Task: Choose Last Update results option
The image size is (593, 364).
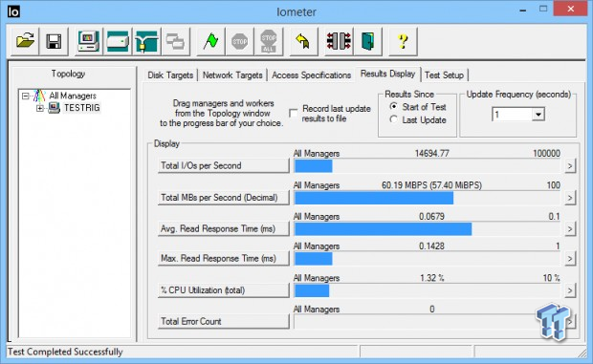Action: 394,119
